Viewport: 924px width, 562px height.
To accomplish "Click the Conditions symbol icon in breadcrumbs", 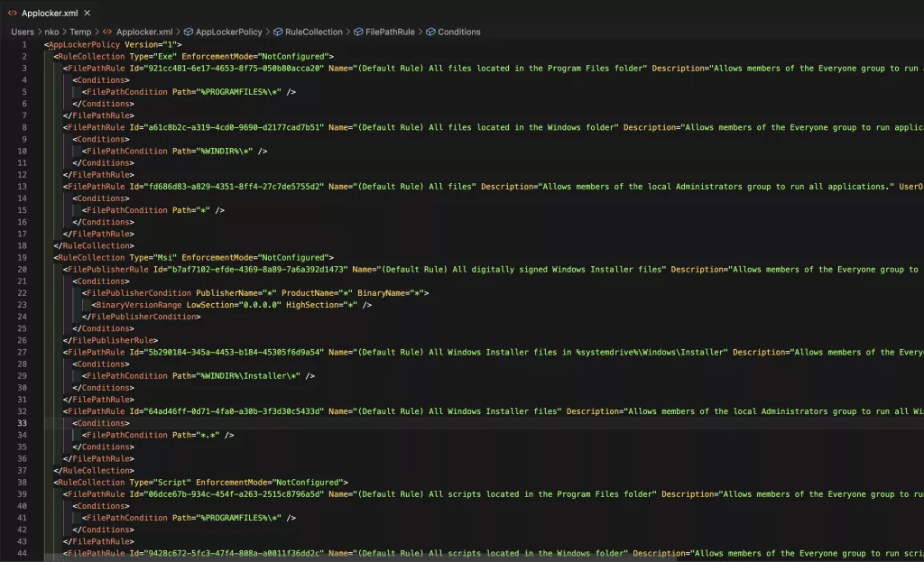I will 429,32.
